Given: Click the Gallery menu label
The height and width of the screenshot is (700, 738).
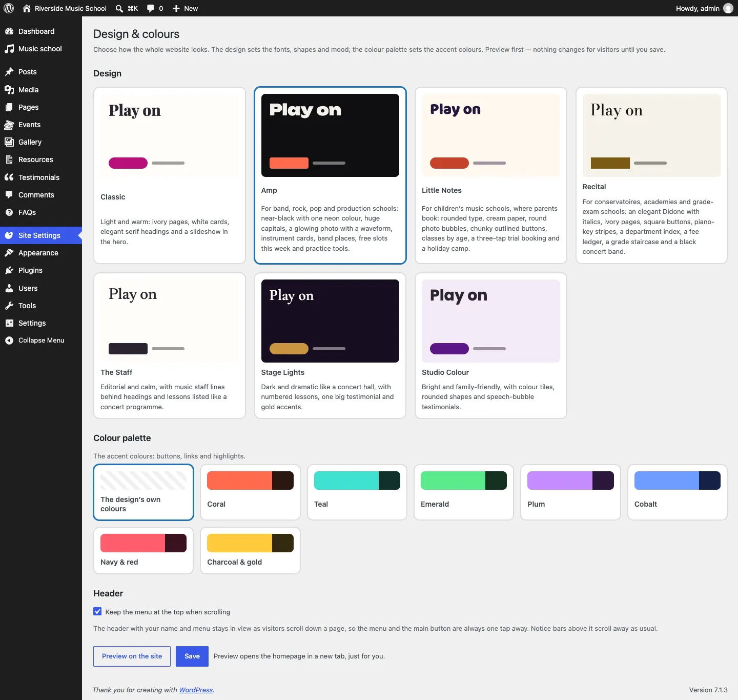Looking at the screenshot, I should coord(30,142).
